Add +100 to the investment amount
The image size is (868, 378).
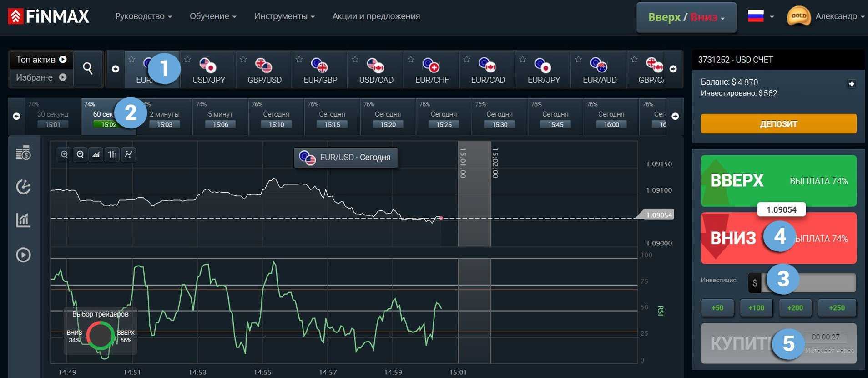click(756, 308)
